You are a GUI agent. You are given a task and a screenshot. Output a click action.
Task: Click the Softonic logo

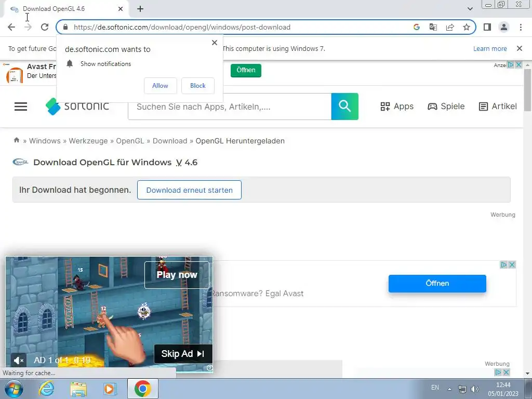(77, 106)
